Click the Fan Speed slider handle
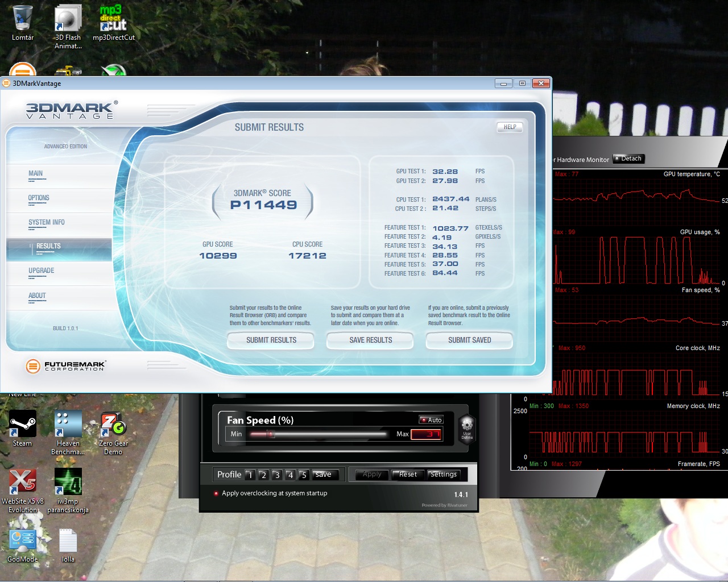The image size is (728, 582). (270, 434)
